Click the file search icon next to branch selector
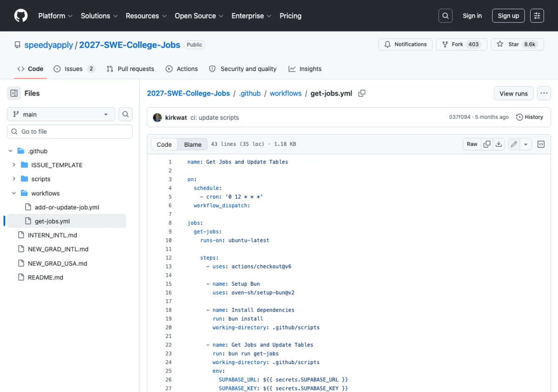The height and width of the screenshot is (392, 558). [126, 114]
